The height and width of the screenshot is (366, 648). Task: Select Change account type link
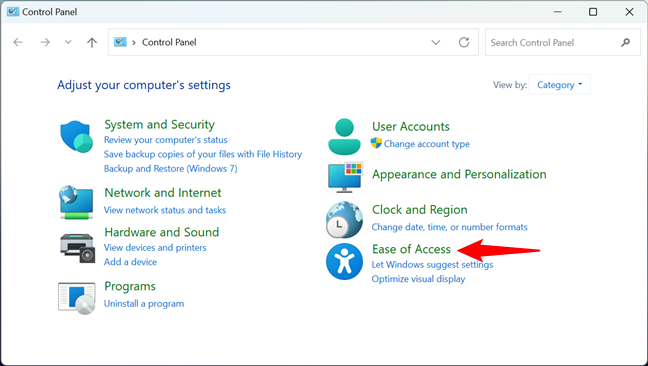426,144
